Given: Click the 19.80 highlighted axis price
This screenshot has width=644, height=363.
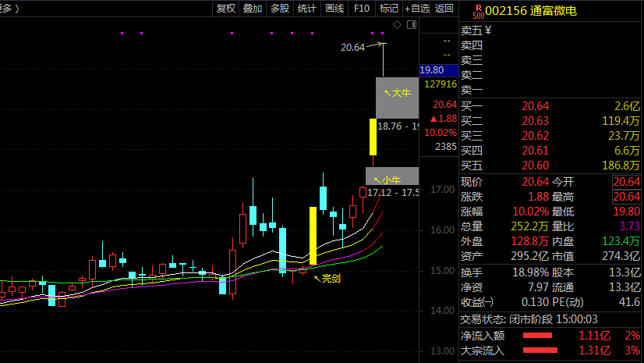Looking at the screenshot, I should 439,70.
